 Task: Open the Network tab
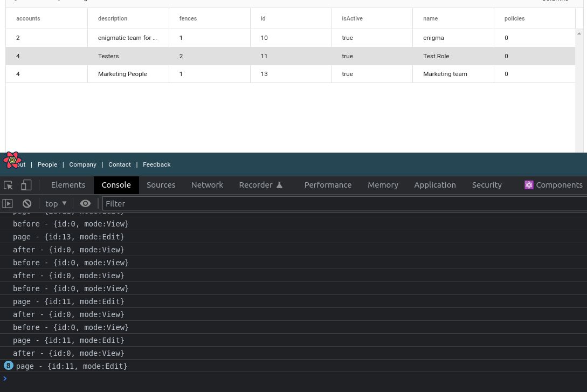pos(207,185)
